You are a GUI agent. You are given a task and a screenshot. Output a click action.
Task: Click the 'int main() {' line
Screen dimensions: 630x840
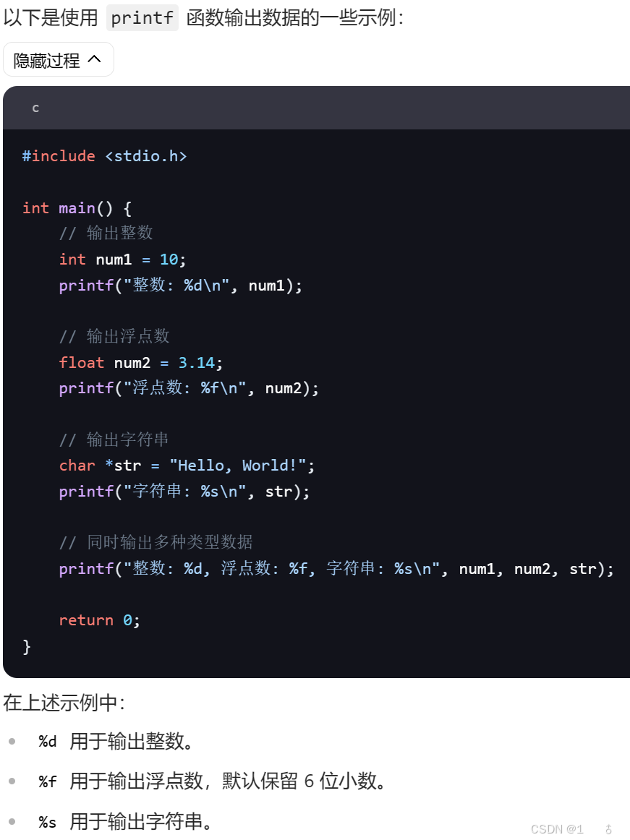[77, 208]
